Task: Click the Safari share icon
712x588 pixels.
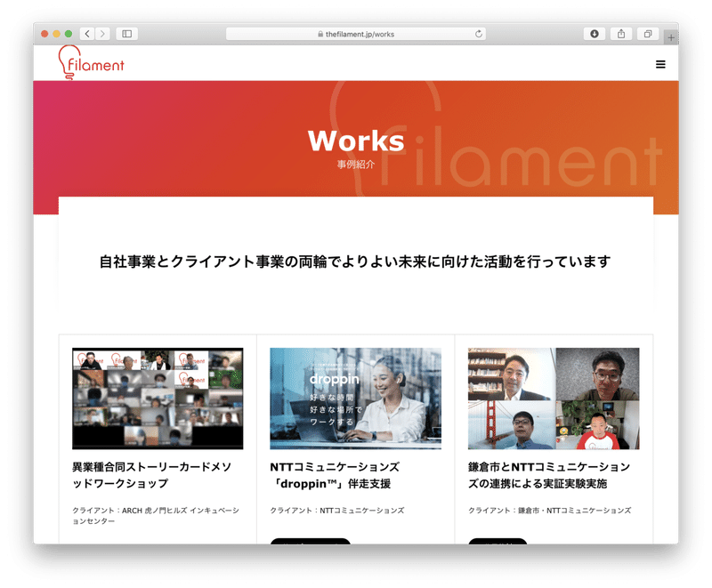Action: click(621, 34)
